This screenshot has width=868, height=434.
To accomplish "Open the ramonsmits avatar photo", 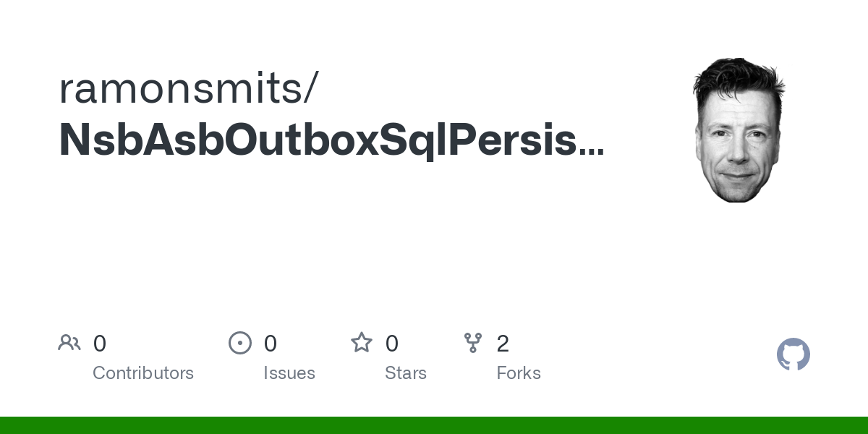I will coord(738,130).
